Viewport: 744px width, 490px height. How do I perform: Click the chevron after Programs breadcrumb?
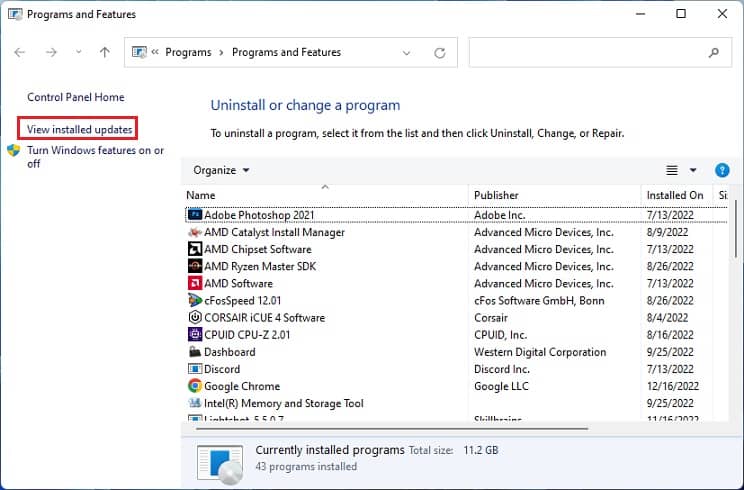[221, 53]
